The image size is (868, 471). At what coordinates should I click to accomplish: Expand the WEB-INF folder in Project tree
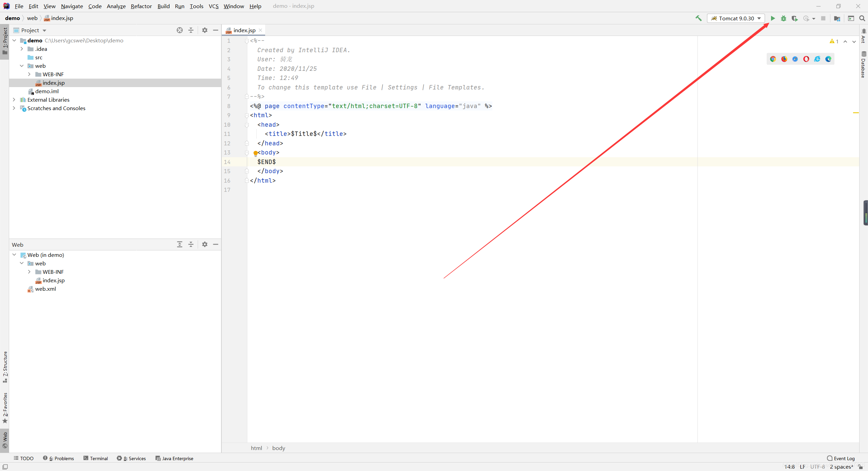(29, 74)
